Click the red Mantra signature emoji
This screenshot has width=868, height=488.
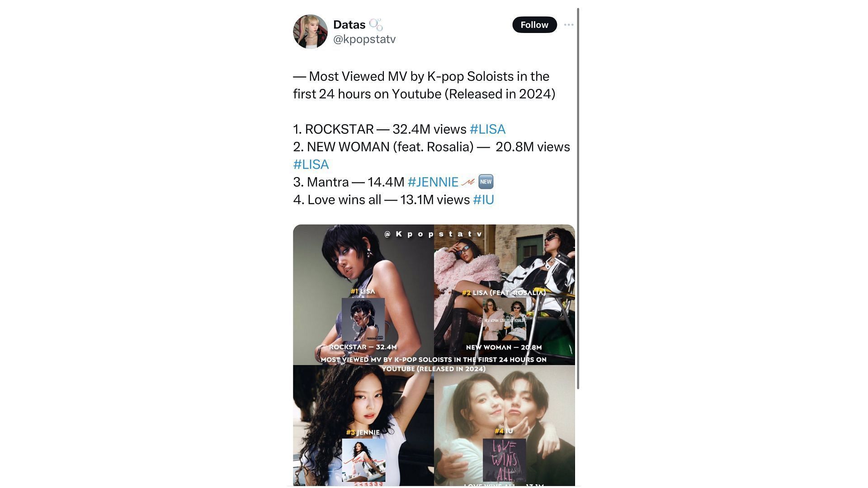[x=468, y=182]
